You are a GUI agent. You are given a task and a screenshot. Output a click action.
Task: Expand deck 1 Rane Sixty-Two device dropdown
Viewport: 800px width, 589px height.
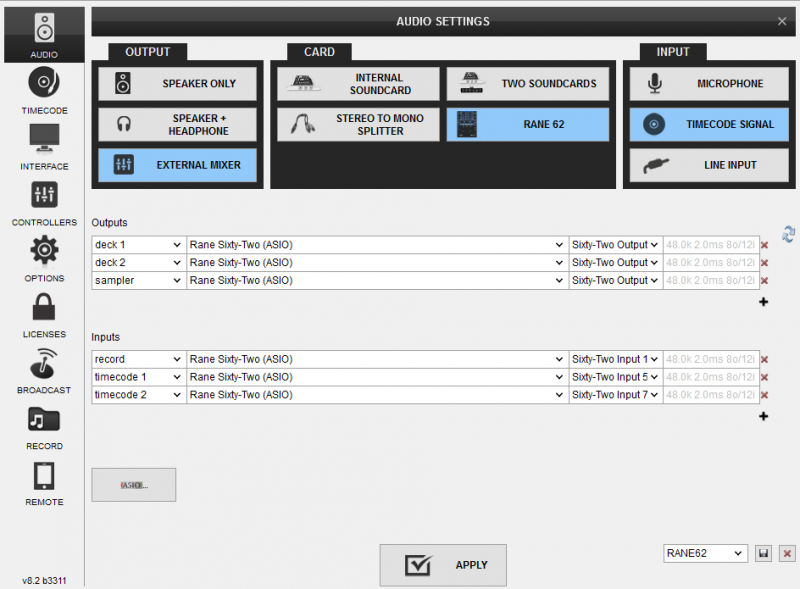click(378, 245)
